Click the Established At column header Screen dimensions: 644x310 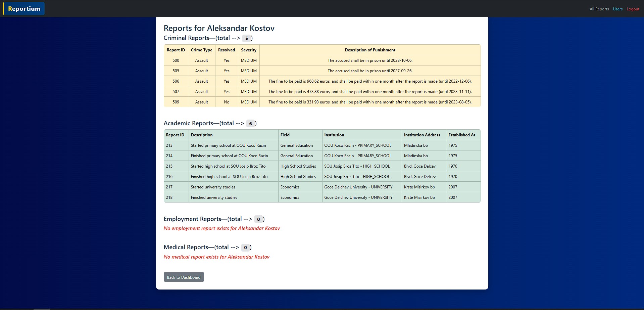[x=463, y=135]
